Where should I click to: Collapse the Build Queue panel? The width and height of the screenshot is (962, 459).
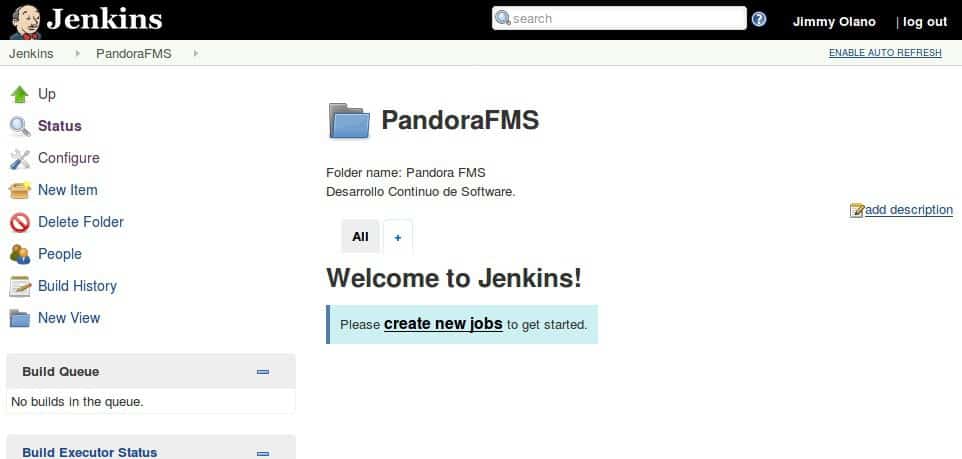click(x=263, y=372)
